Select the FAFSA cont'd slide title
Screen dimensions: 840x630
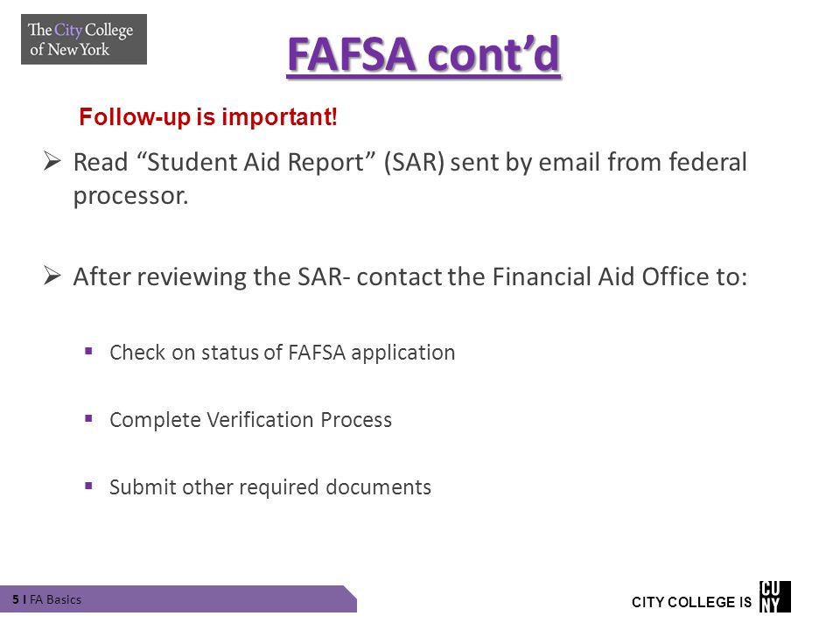(423, 54)
